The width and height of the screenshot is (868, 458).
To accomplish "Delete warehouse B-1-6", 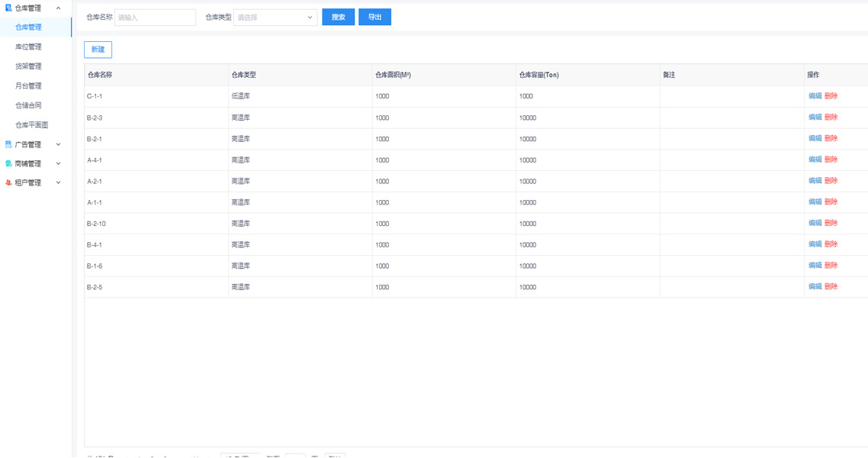I will [x=831, y=266].
